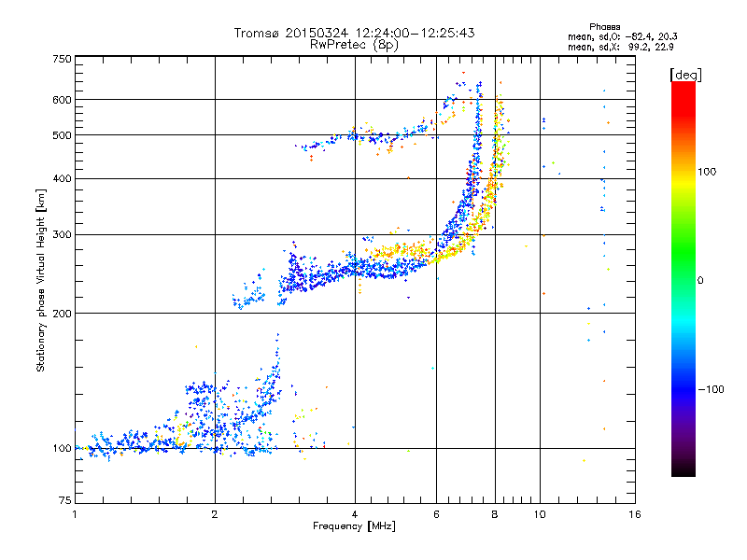Click the plot title 'Tromsø 20150324 12:24:00–12:25:43'
The height and width of the screenshot is (560, 747).
[354, 33]
